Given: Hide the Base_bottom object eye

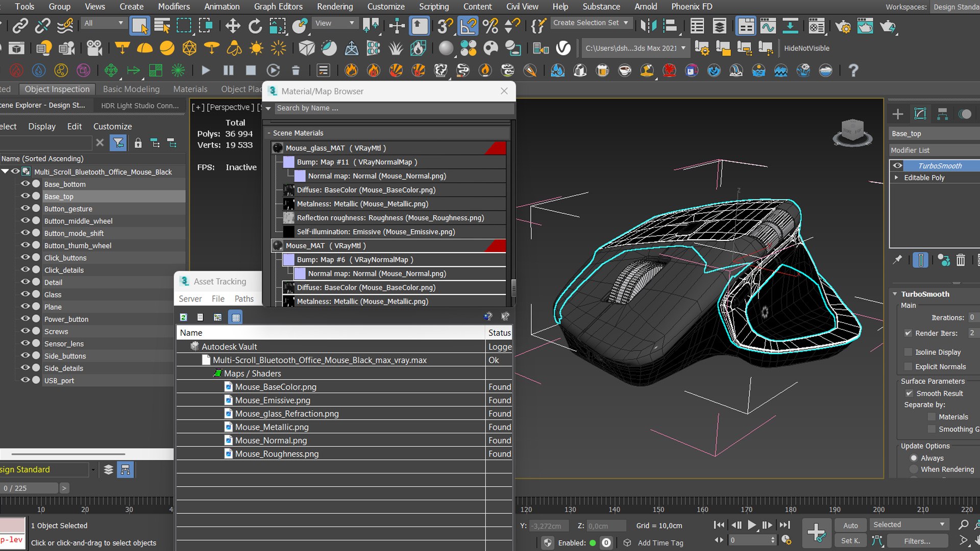Looking at the screenshot, I should click(x=24, y=184).
